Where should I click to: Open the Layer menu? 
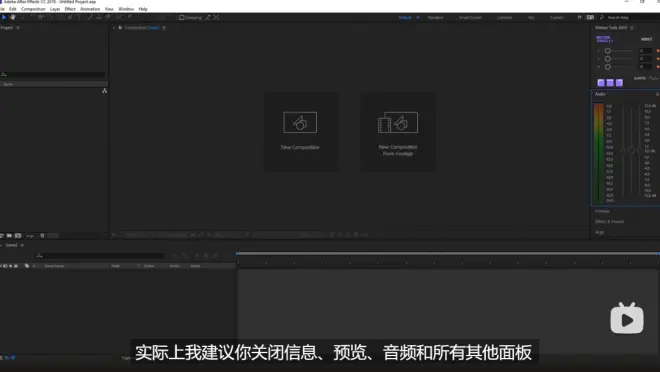point(55,9)
